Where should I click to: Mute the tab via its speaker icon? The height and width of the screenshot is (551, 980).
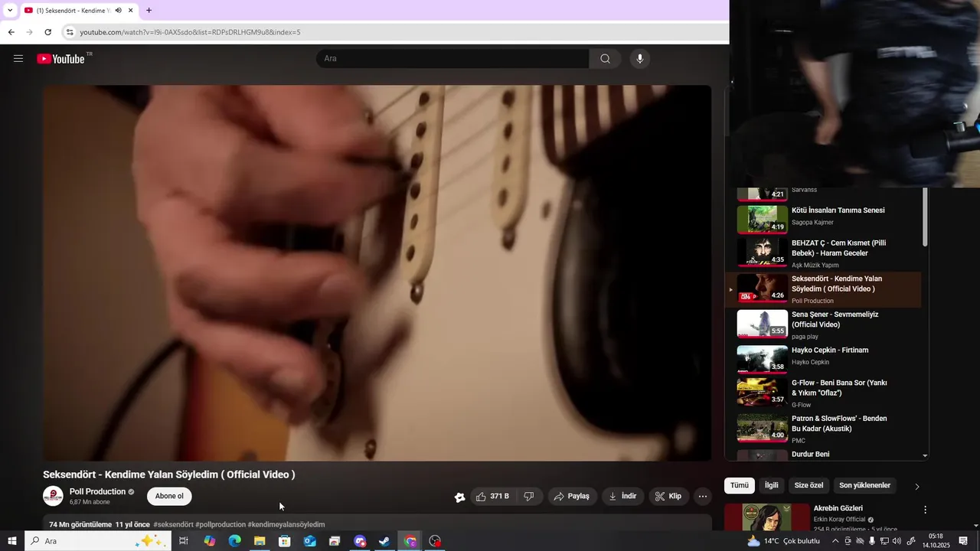pos(119,11)
